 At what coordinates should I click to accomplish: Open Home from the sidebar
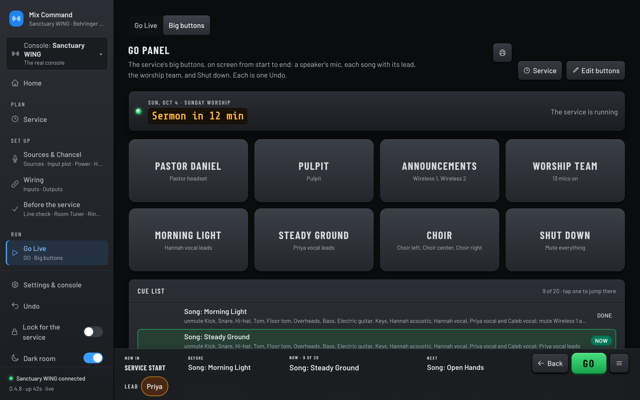pyautogui.click(x=57, y=83)
